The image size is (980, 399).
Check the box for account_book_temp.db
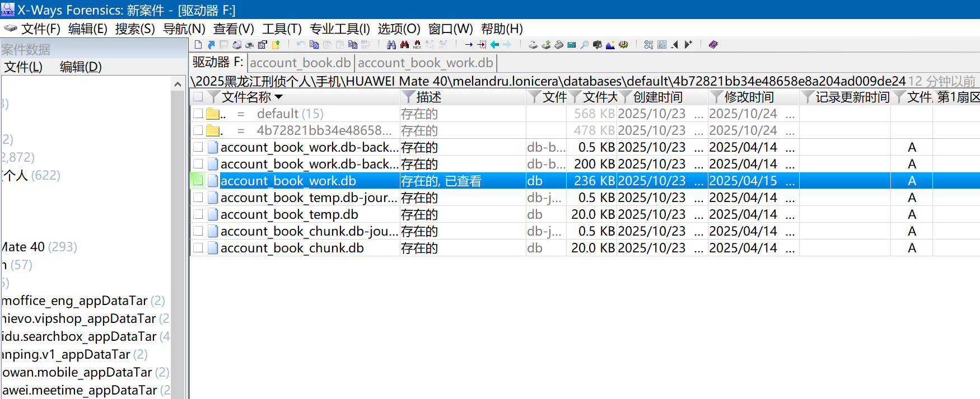(x=198, y=214)
